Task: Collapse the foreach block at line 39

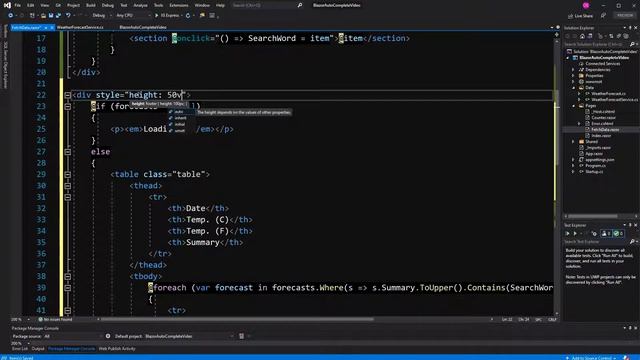Action: click(x=68, y=288)
